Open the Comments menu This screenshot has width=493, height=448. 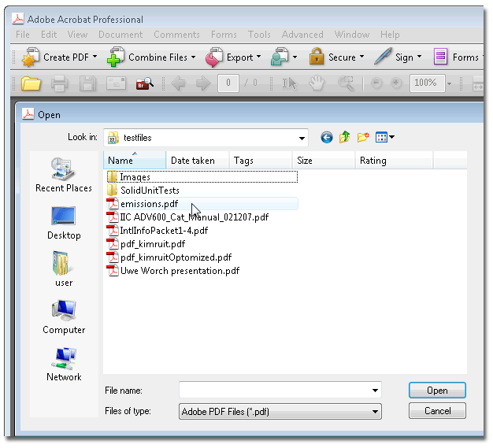pyautogui.click(x=176, y=35)
